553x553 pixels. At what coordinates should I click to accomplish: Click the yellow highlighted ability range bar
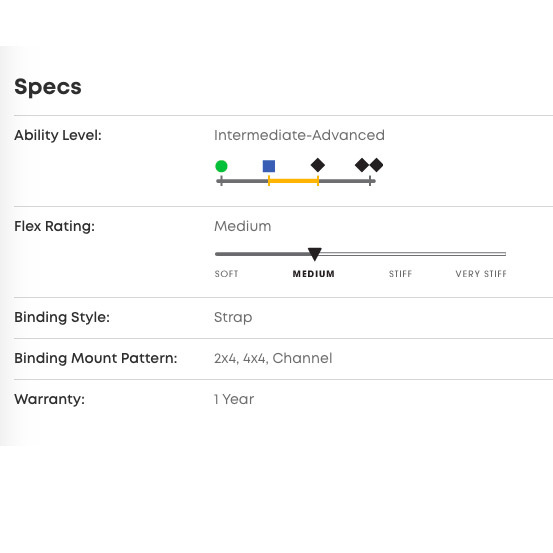coord(293,181)
